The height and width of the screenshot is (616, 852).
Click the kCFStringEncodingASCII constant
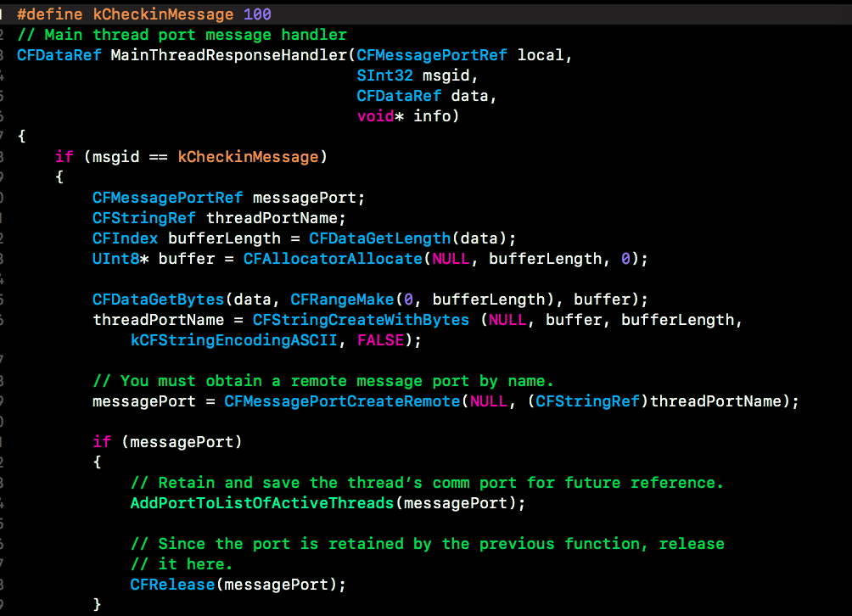233,340
